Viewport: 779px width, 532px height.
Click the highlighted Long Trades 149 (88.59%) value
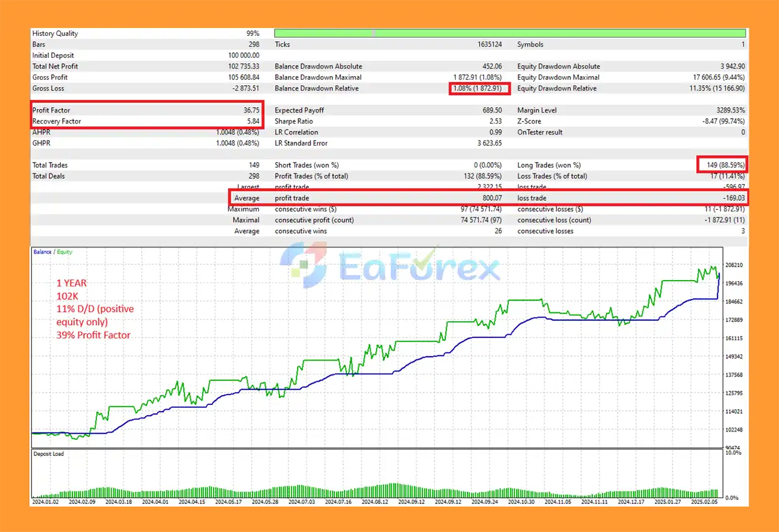click(722, 165)
